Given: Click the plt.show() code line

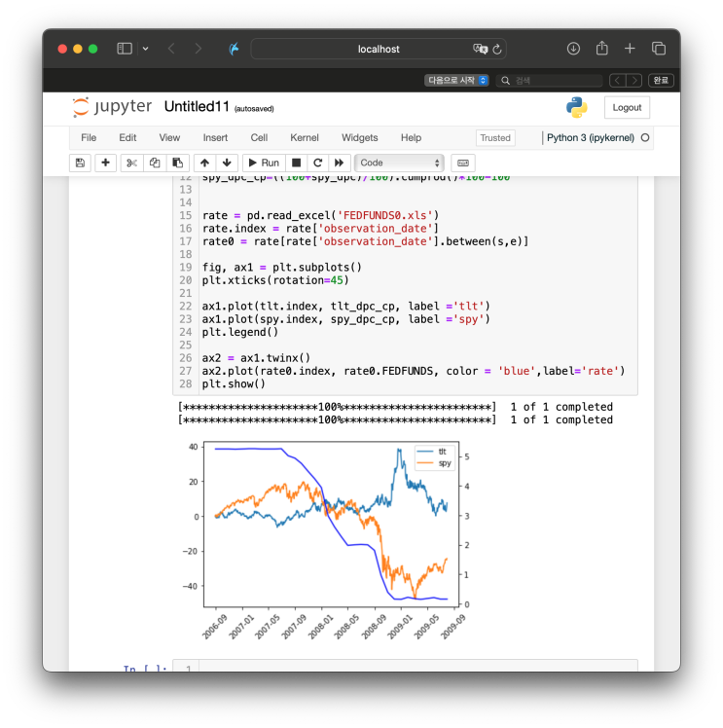Looking at the screenshot, I should click(234, 384).
